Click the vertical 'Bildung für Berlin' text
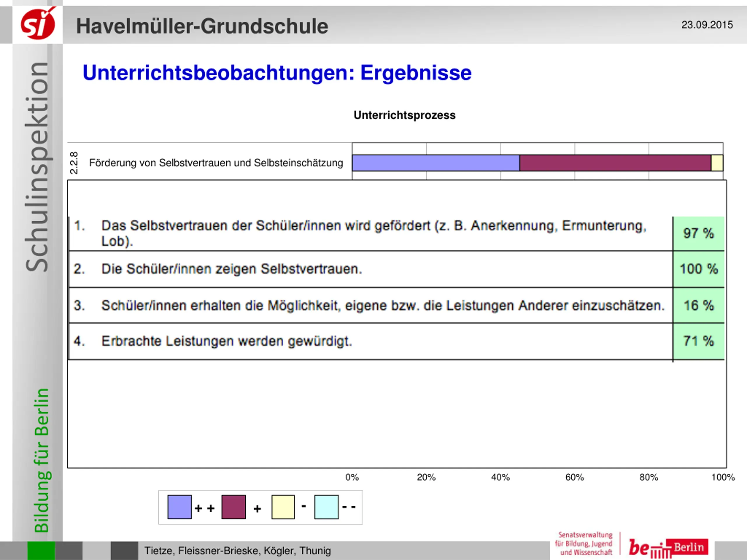Screen dimensions: 747x560 (x=41, y=461)
